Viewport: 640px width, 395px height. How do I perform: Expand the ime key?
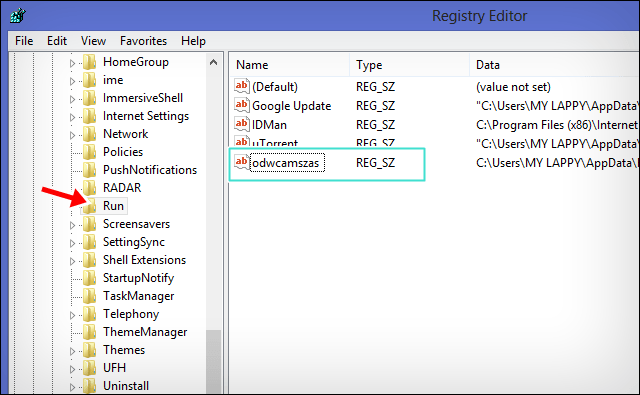[72, 81]
